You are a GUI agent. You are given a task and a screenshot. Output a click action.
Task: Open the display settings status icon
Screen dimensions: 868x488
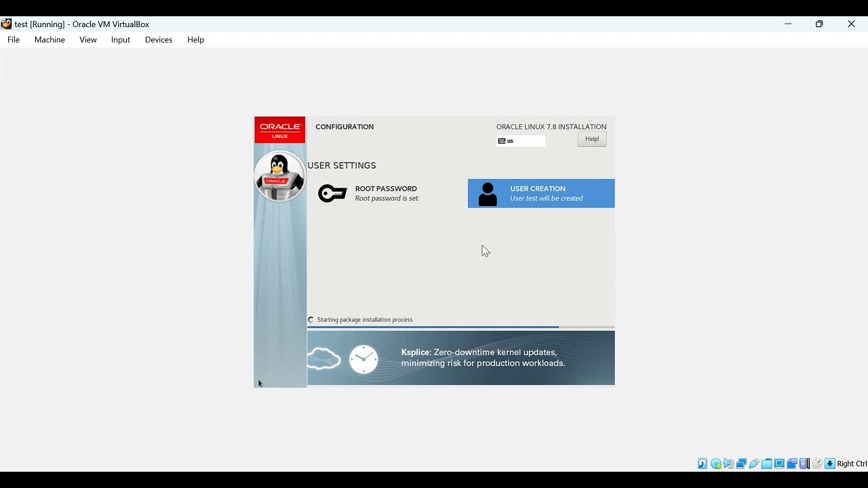click(x=779, y=464)
